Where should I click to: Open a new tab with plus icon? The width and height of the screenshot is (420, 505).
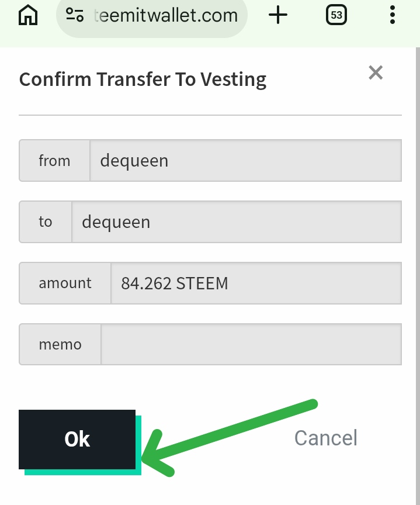[278, 15]
